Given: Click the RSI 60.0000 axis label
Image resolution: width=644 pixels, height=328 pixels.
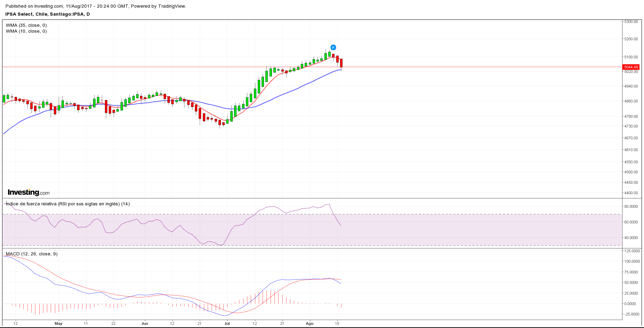Looking at the screenshot, I should tap(631, 222).
